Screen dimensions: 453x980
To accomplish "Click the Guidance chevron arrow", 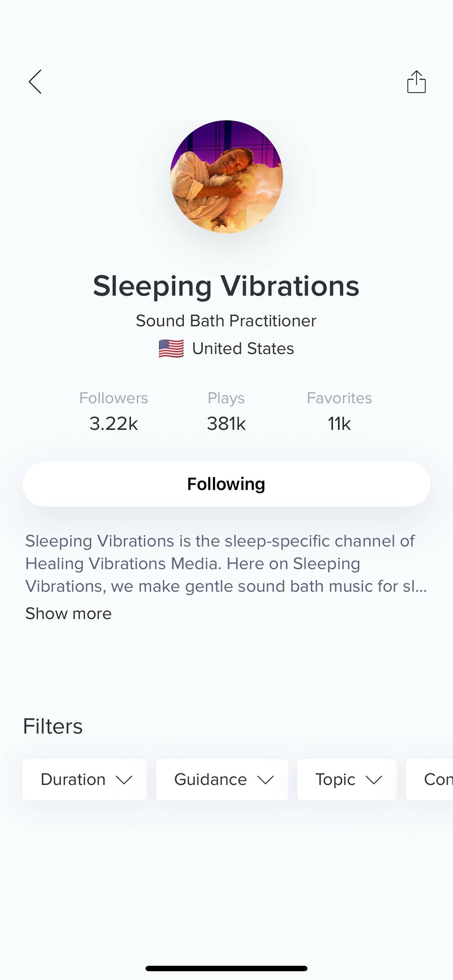I will pyautogui.click(x=265, y=780).
